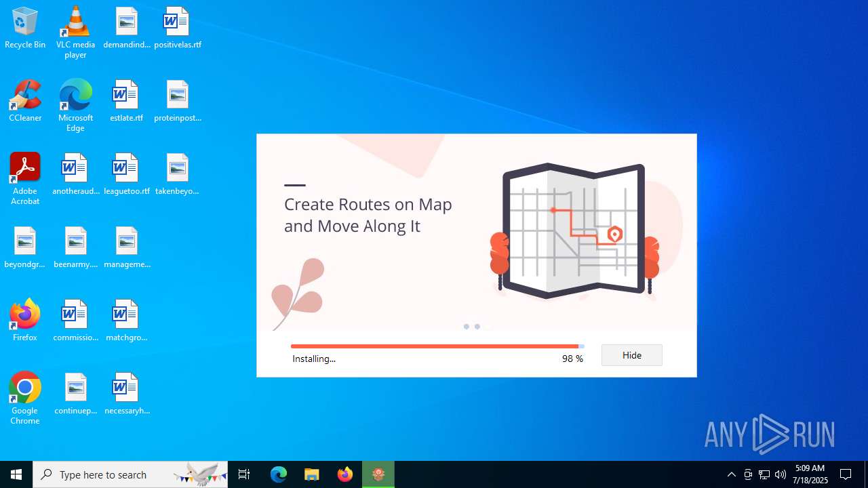The image size is (868, 488).
Task: Select the positivelas.rtf document
Action: (x=178, y=28)
